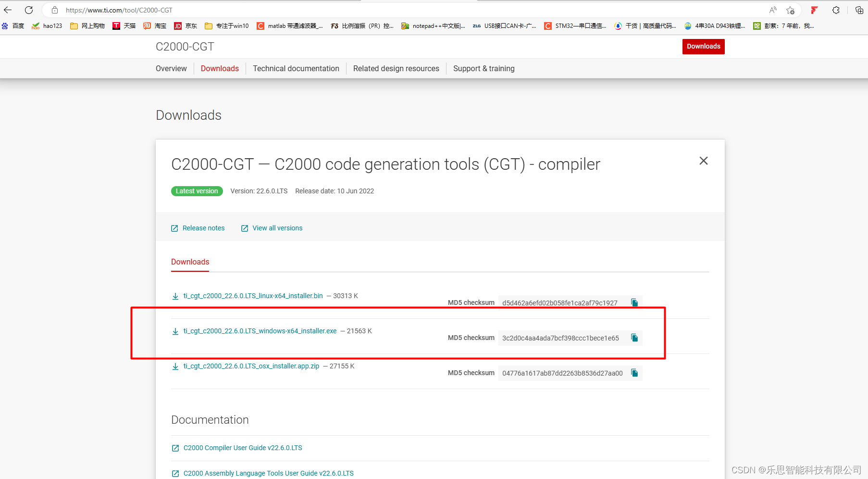Click the Release date: 10 Jun 2022 text
The height and width of the screenshot is (479, 868).
click(x=335, y=191)
